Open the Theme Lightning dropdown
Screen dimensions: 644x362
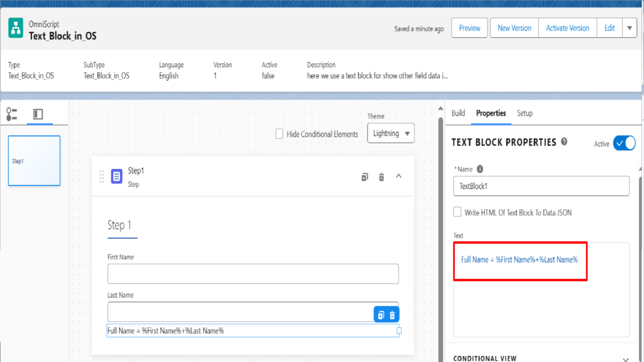point(391,133)
